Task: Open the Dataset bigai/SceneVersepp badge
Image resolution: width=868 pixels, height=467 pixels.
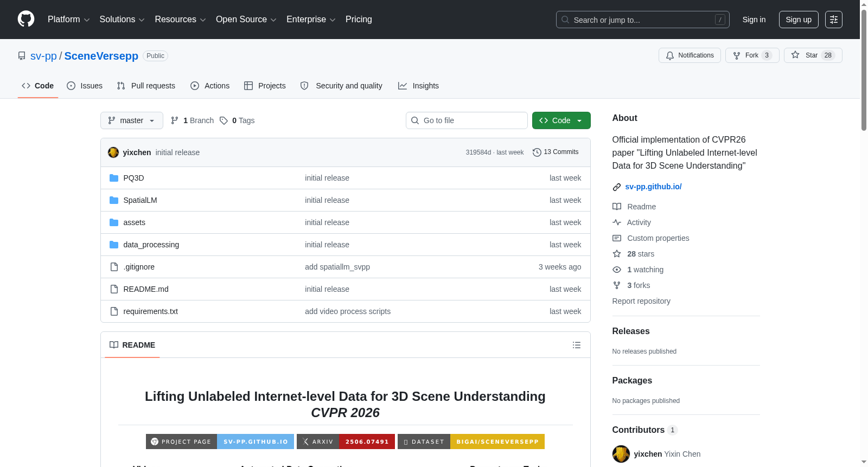Action: click(x=471, y=442)
